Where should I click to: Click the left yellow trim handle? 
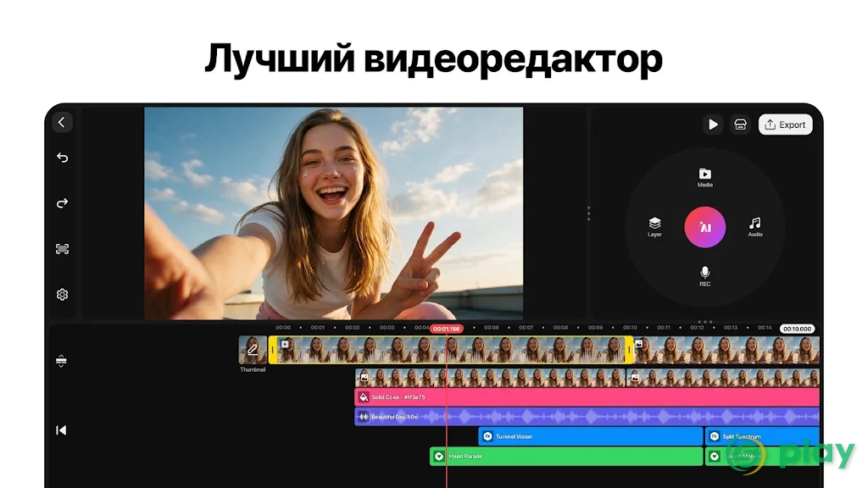click(x=272, y=350)
